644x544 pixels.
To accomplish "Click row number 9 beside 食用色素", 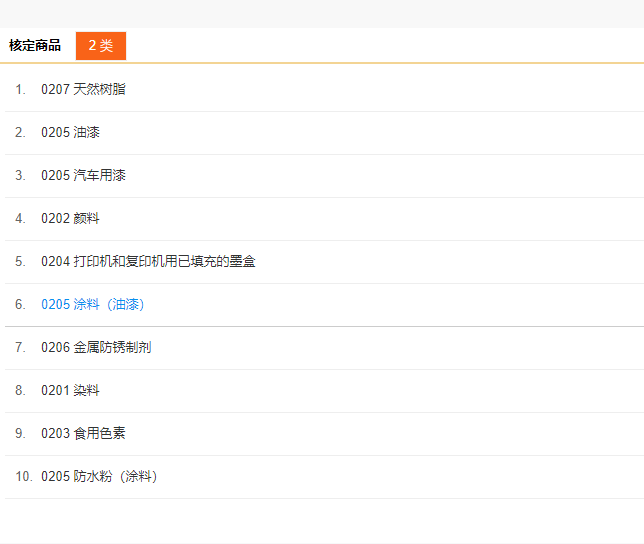I will pyautogui.click(x=20, y=433).
